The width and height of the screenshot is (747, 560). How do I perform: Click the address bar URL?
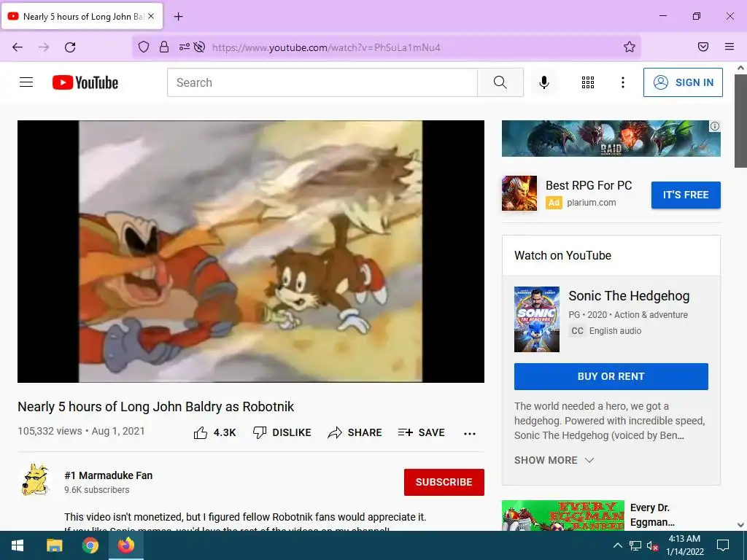point(326,47)
